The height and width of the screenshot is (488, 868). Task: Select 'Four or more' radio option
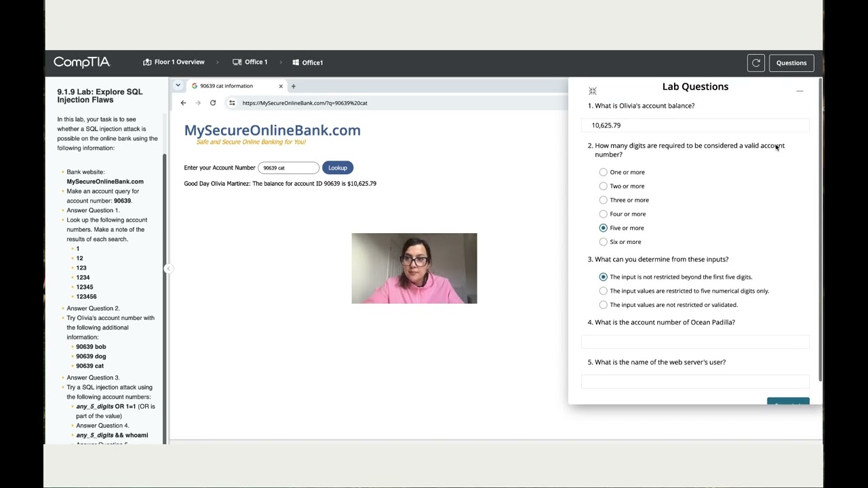[604, 214]
